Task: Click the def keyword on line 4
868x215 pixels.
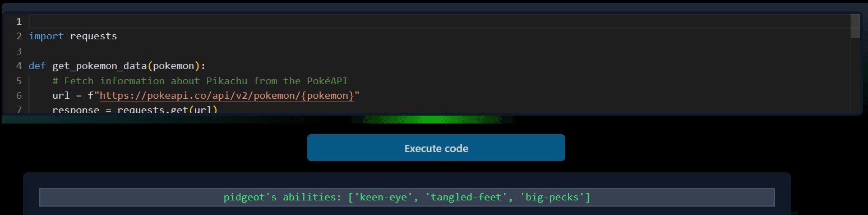Action: (x=38, y=66)
